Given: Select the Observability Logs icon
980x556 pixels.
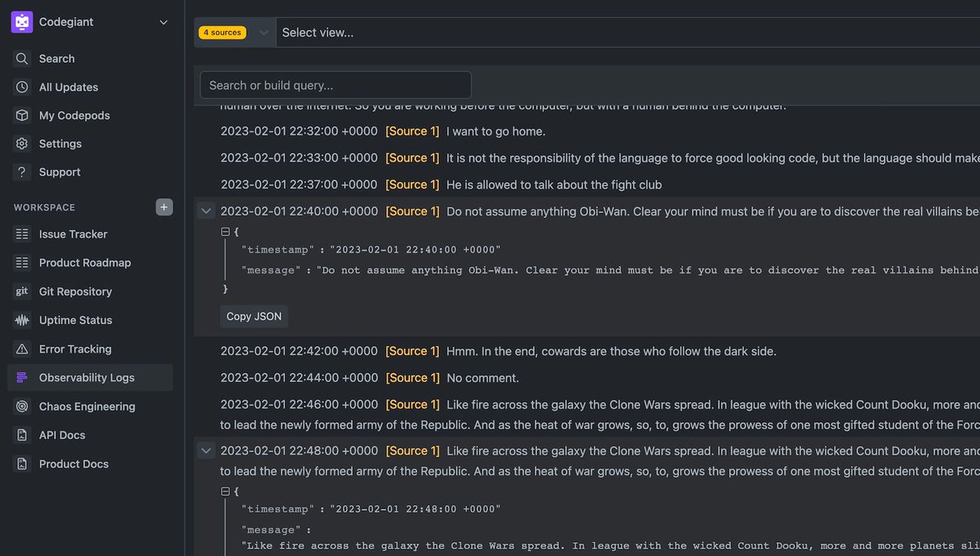Looking at the screenshot, I should 22,377.
